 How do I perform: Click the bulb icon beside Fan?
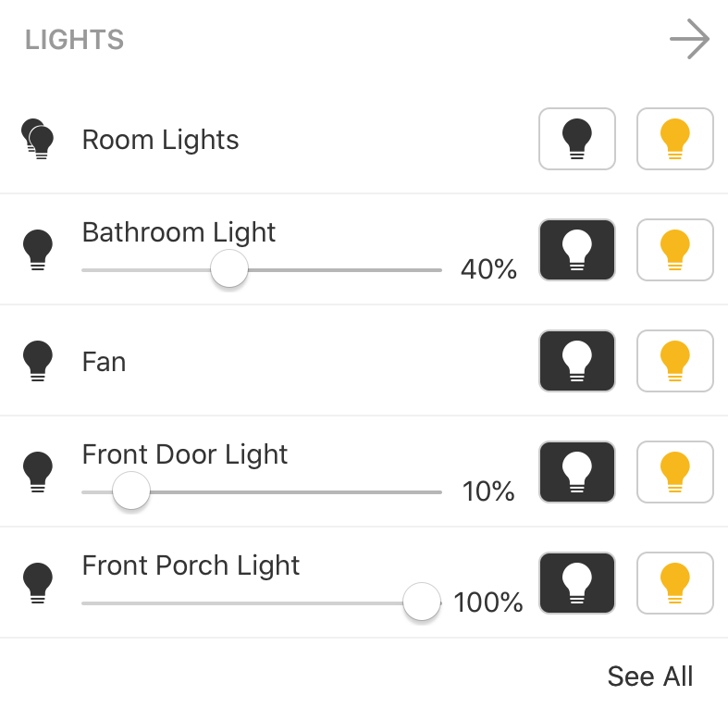point(38,361)
